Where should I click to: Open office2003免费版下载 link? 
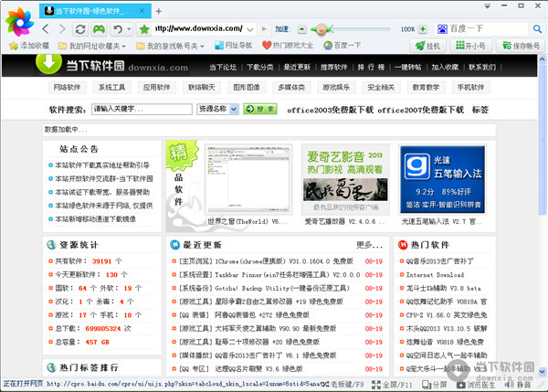(330, 110)
